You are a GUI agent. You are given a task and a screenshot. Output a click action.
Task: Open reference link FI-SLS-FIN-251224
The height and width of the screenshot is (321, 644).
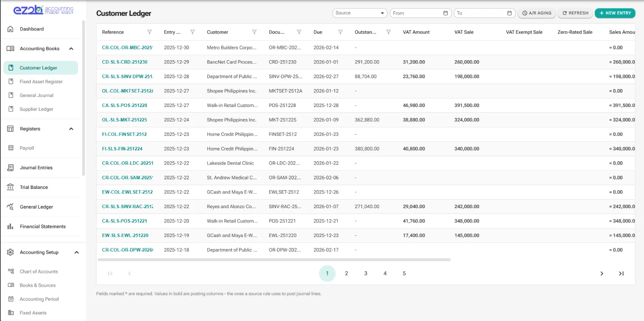(x=122, y=149)
